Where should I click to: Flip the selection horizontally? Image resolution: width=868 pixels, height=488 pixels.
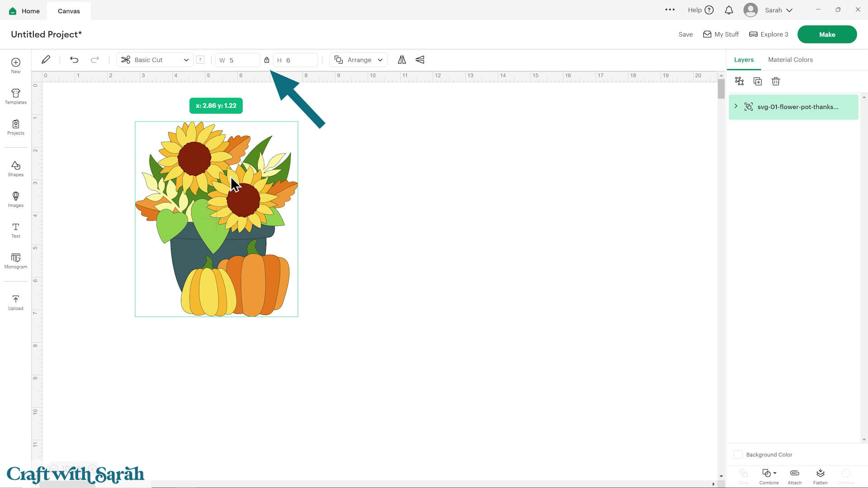tap(401, 60)
